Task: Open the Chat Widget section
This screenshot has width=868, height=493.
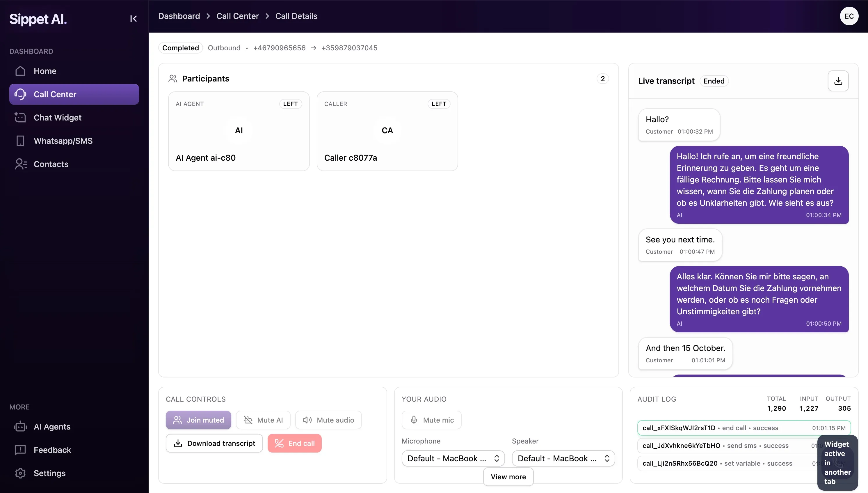Action: point(58,118)
